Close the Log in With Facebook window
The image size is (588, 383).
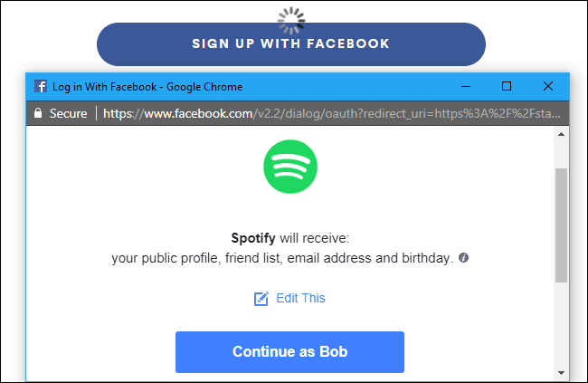[548, 87]
